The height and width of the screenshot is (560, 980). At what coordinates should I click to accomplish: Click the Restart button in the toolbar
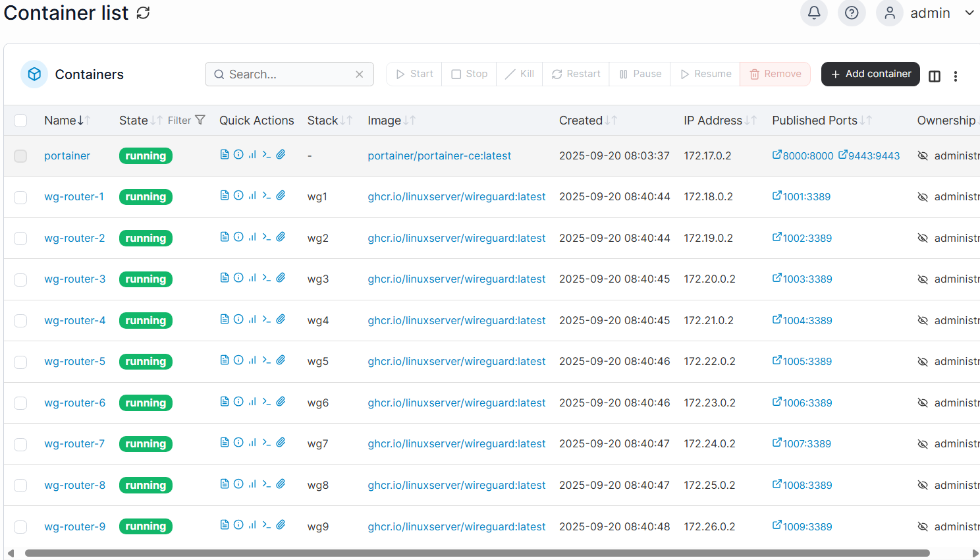576,74
